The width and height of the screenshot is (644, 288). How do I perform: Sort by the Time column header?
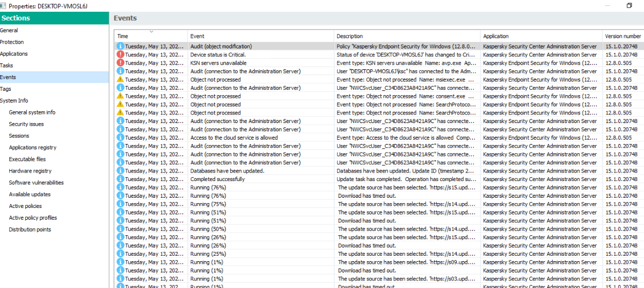(x=151, y=36)
